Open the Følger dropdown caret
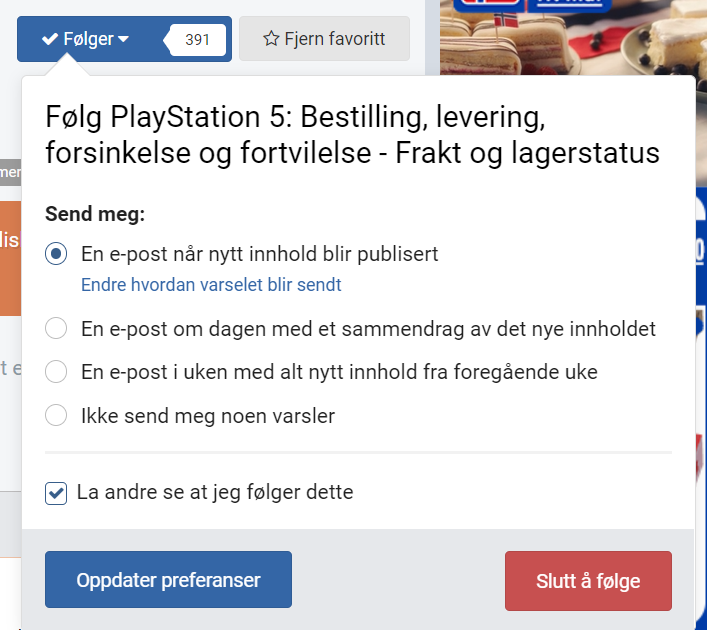 click(x=124, y=39)
